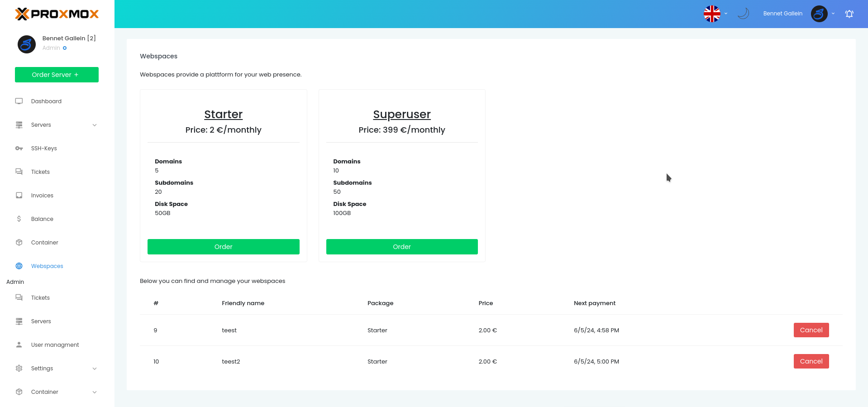
Task: Order the Superuser package
Action: [402, 247]
